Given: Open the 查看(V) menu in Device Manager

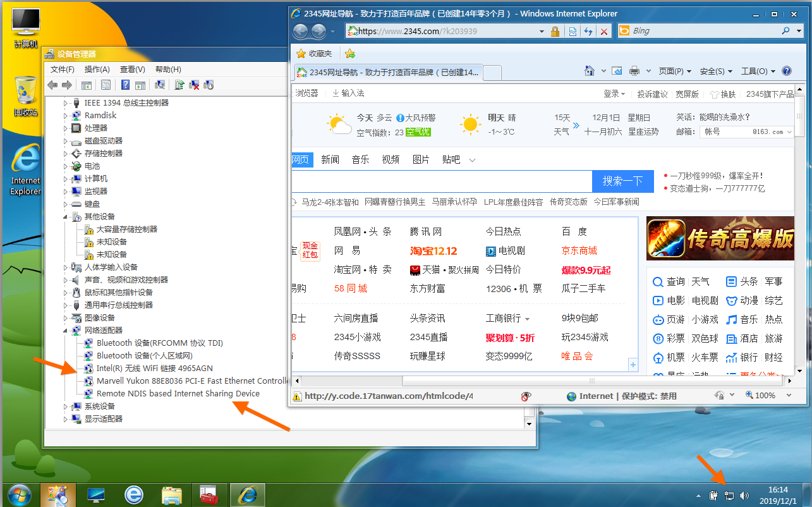Looking at the screenshot, I should point(133,70).
